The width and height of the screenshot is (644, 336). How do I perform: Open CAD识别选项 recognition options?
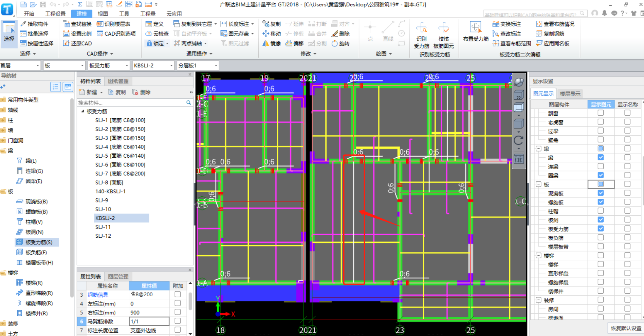click(x=116, y=34)
